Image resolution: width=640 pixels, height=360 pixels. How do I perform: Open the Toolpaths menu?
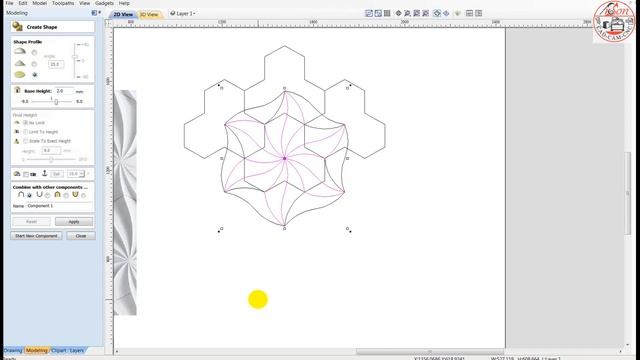[63, 3]
